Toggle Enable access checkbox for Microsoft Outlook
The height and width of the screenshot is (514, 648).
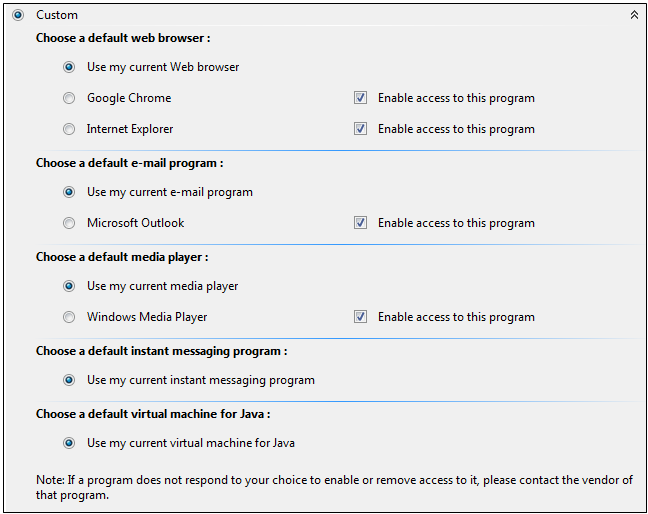point(360,223)
